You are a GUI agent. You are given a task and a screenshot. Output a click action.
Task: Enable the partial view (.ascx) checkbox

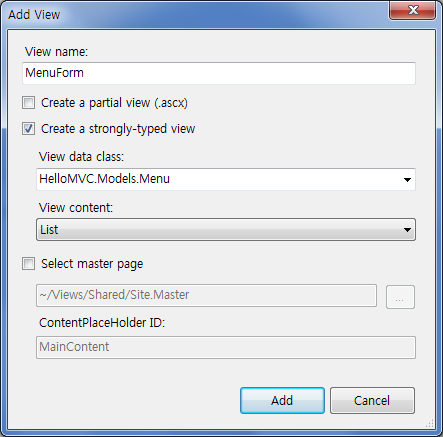pos(28,103)
